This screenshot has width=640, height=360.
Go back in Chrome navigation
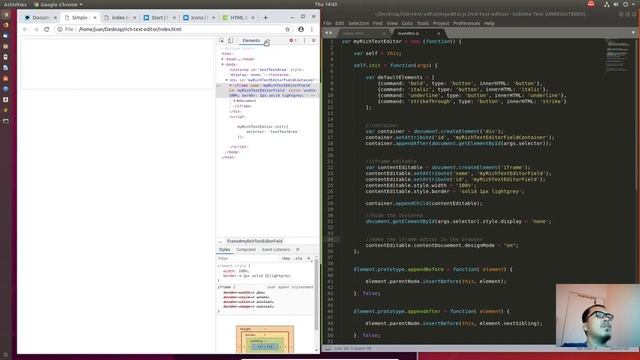(x=25, y=29)
